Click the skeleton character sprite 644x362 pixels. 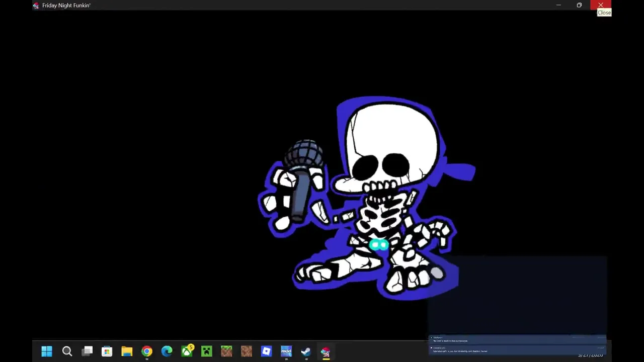(367, 199)
